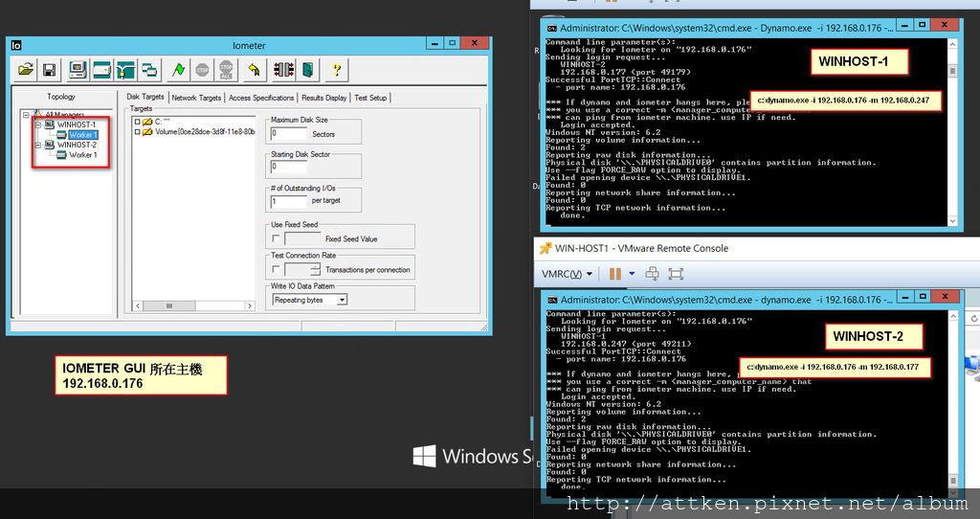Add a new disk worker
This screenshot has height=519, width=980.
coord(101,70)
